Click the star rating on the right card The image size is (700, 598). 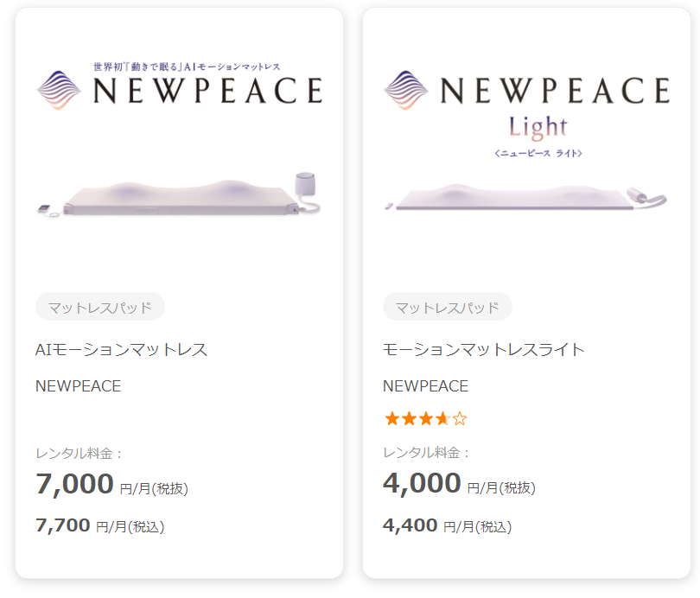click(425, 419)
